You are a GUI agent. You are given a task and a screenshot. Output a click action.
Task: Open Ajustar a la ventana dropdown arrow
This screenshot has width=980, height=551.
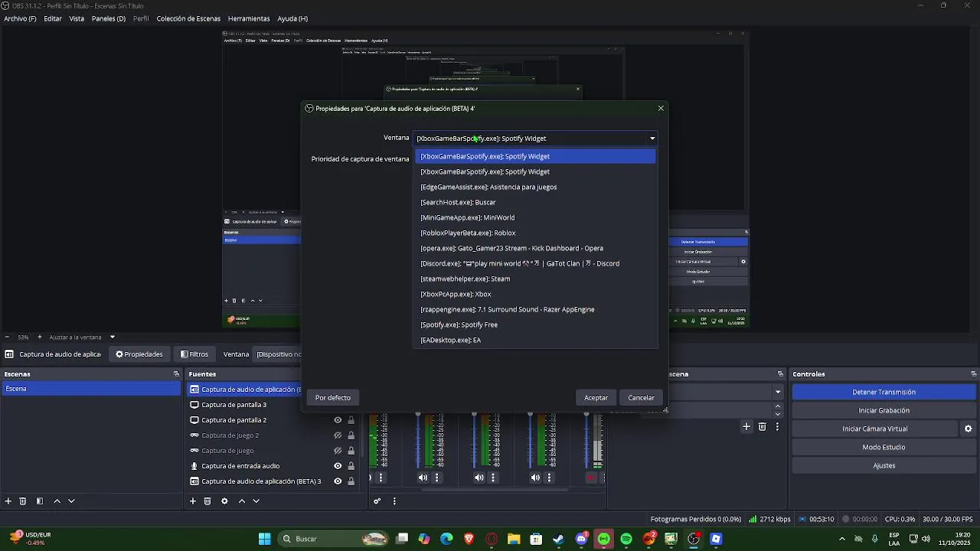113,337
